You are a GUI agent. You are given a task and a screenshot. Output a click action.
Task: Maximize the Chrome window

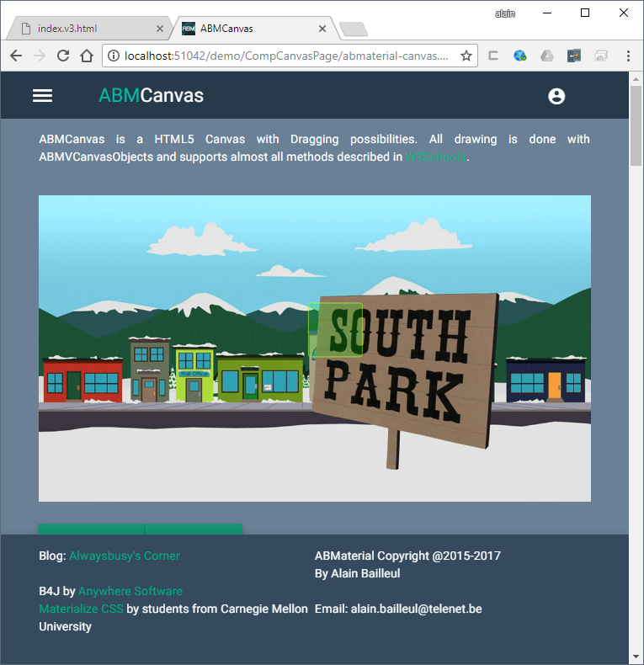click(585, 13)
